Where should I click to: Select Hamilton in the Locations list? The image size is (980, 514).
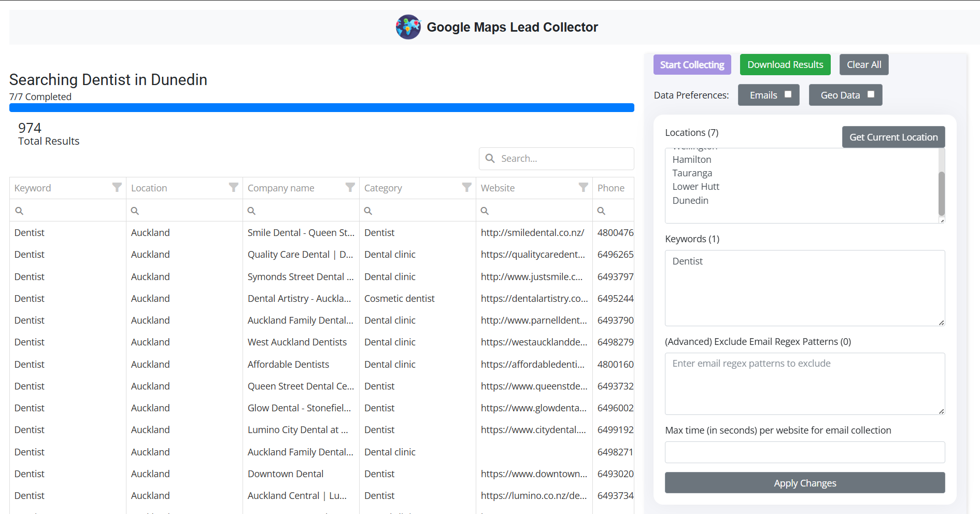coord(692,159)
